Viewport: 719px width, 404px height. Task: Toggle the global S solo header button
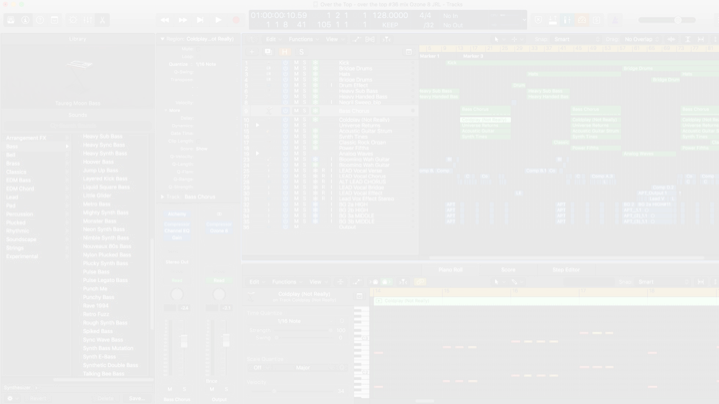point(301,52)
